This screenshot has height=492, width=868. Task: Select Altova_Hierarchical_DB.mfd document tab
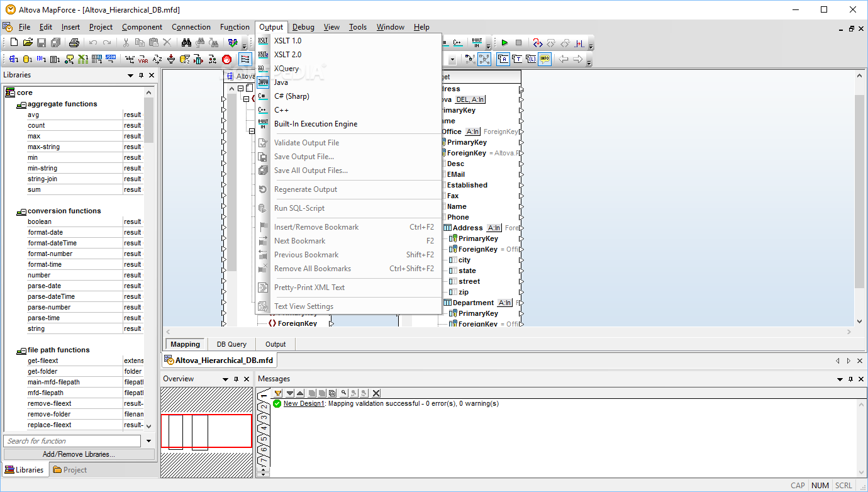coord(218,361)
